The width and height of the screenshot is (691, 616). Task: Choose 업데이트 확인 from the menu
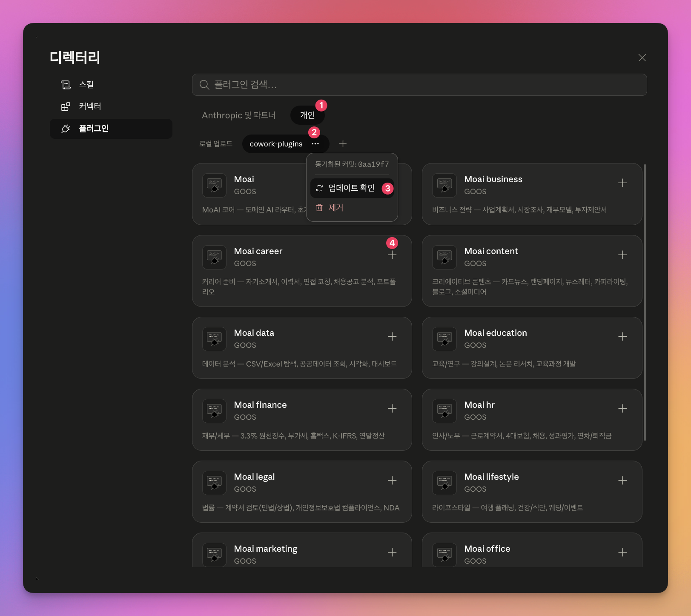tap(352, 188)
